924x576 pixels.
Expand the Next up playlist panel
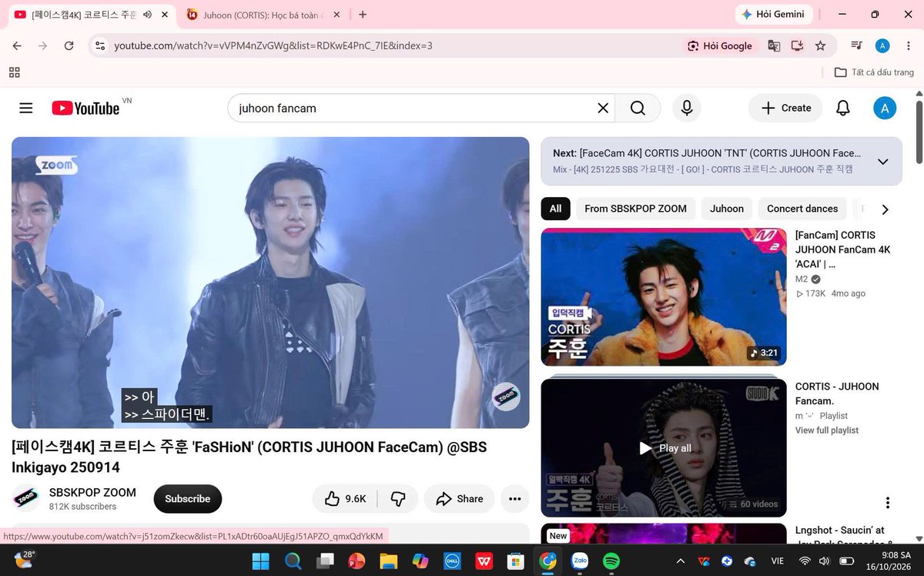click(x=883, y=162)
